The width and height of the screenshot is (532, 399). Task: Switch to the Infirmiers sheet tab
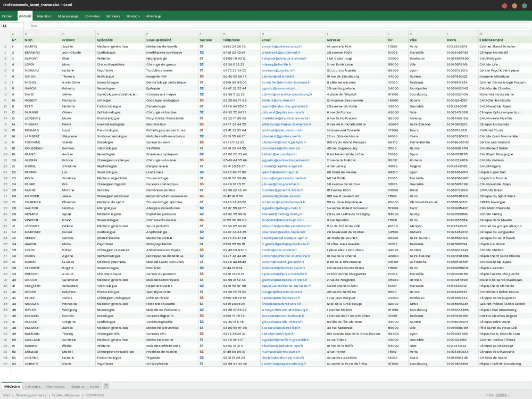[x=33, y=387]
